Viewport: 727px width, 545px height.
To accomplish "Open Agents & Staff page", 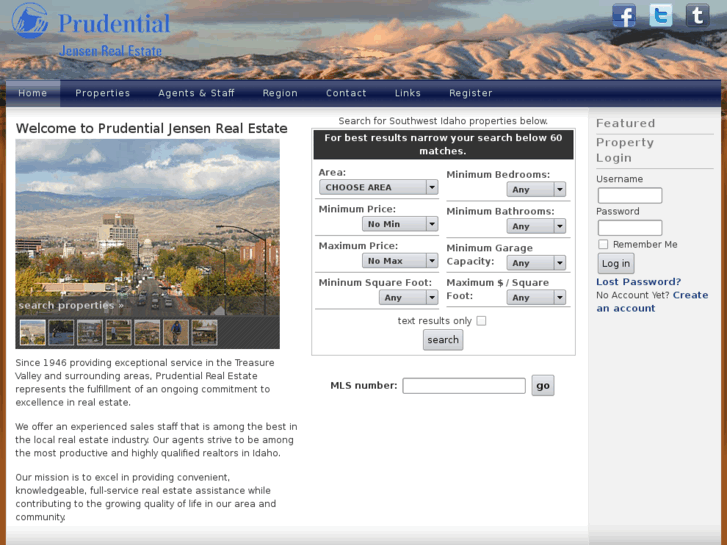I will click(196, 93).
